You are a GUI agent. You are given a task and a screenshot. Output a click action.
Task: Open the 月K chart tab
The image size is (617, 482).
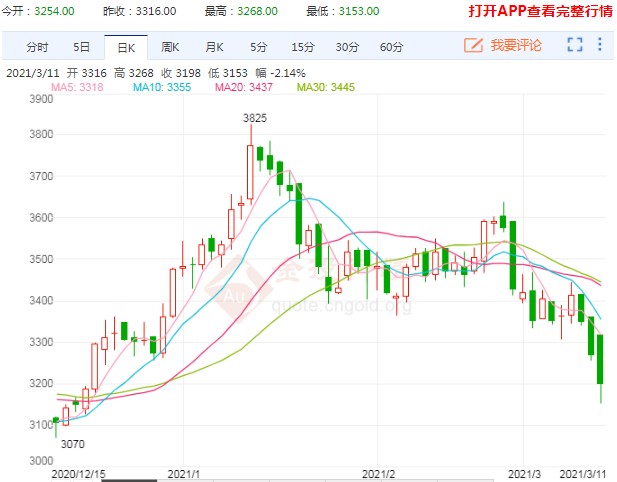tap(214, 47)
